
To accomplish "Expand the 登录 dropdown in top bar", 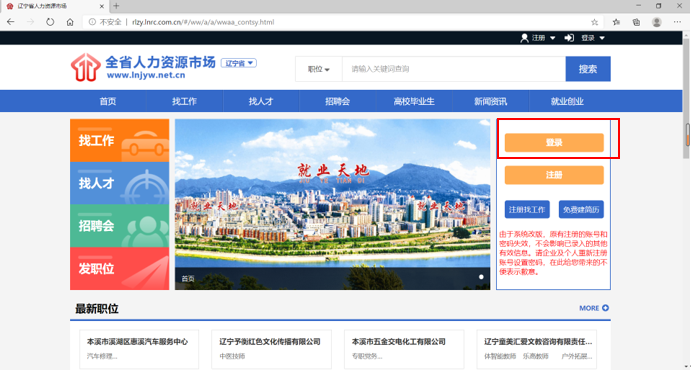I will pyautogui.click(x=602, y=38).
